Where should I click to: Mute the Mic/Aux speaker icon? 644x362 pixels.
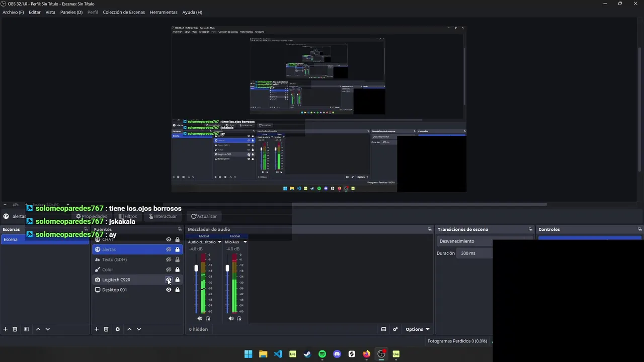click(231, 318)
